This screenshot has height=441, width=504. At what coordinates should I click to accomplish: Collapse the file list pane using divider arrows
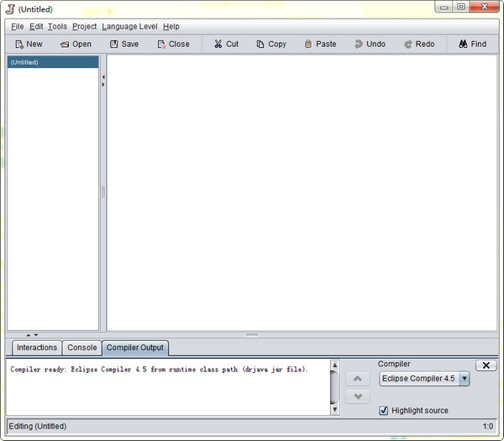102,76
